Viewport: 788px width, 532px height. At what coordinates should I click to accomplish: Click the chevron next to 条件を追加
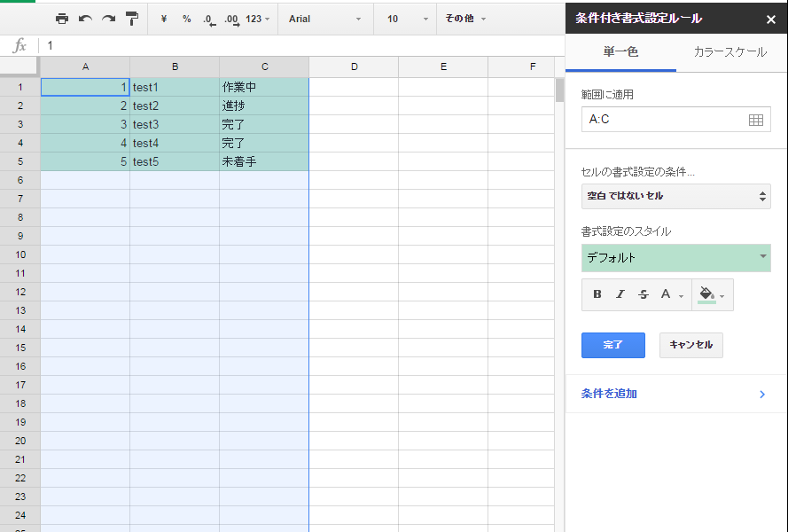762,395
